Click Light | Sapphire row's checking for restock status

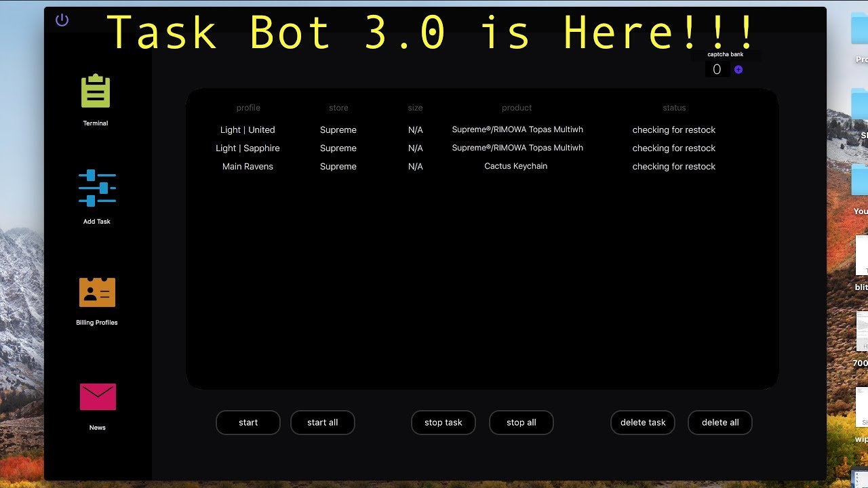coord(674,148)
